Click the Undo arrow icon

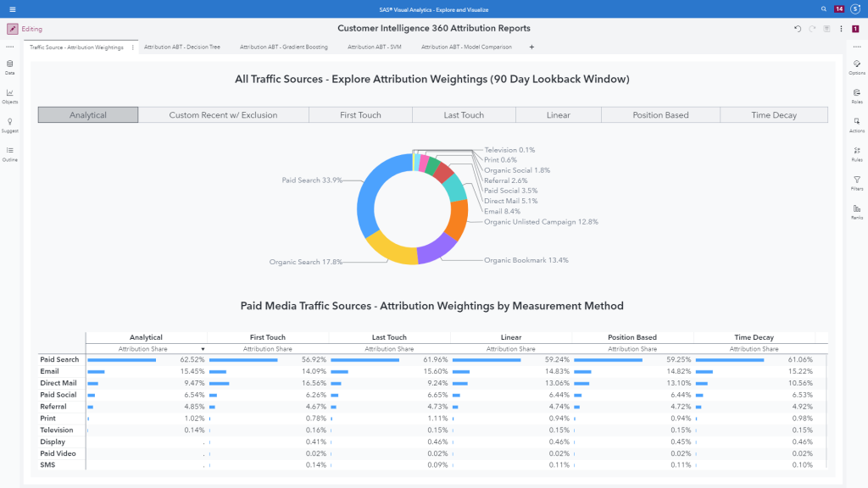(x=798, y=29)
